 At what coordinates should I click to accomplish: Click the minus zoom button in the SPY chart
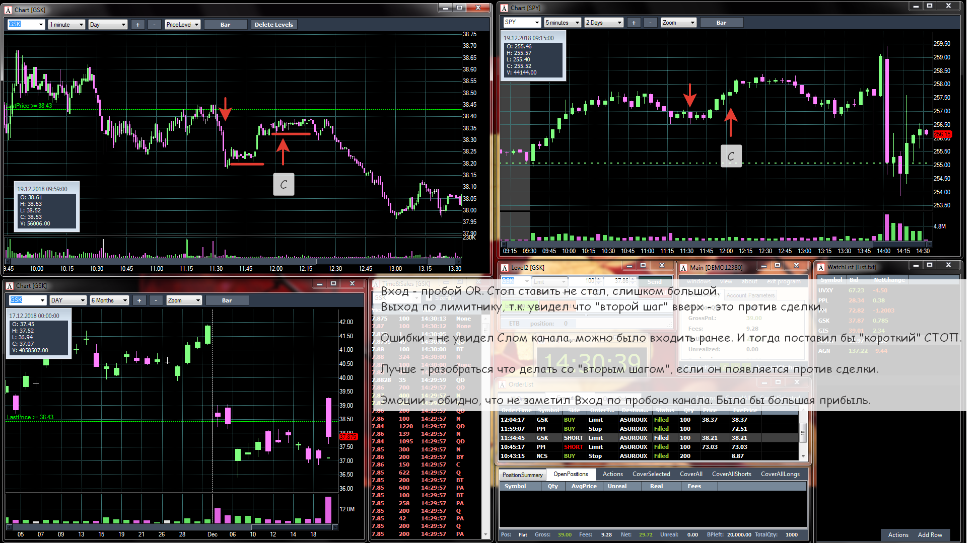[x=651, y=23]
